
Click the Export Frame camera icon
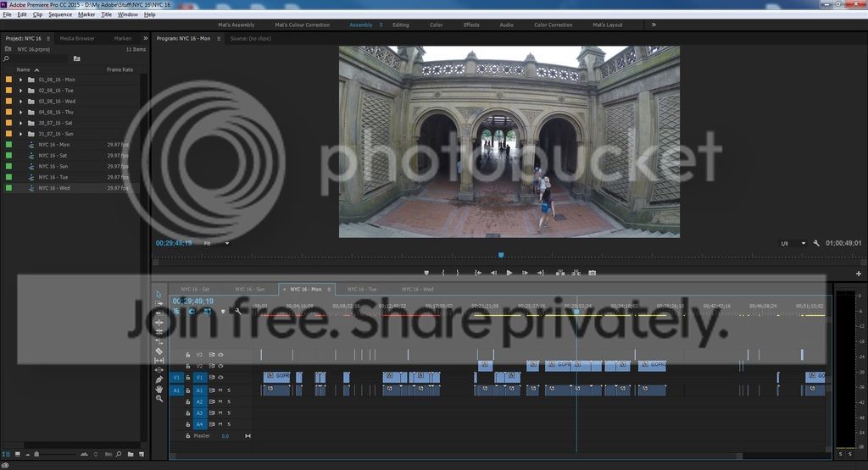tap(592, 273)
